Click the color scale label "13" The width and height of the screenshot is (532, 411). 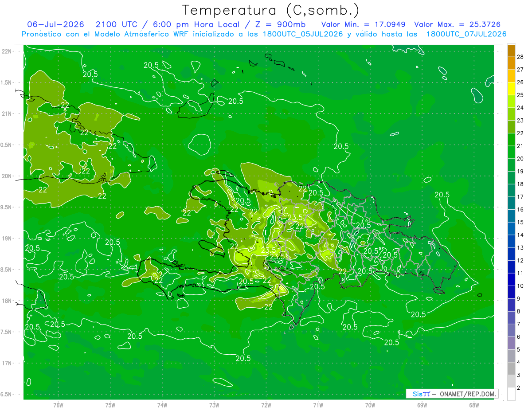coord(520,248)
